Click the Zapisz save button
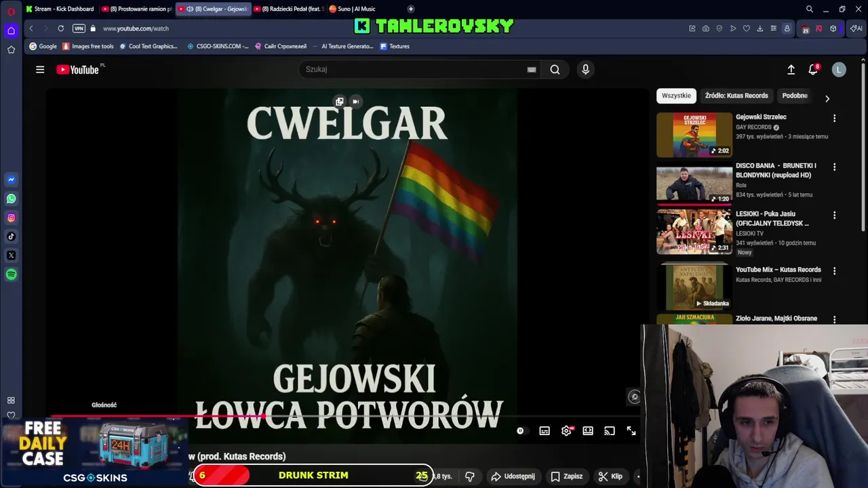This screenshot has height=488, width=868. coord(567,476)
